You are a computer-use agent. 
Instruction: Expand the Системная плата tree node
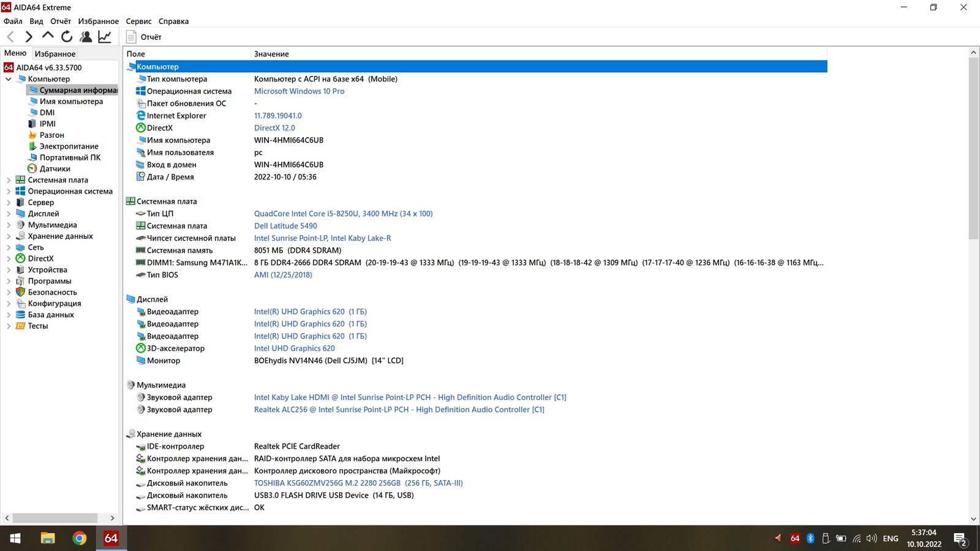(9, 180)
